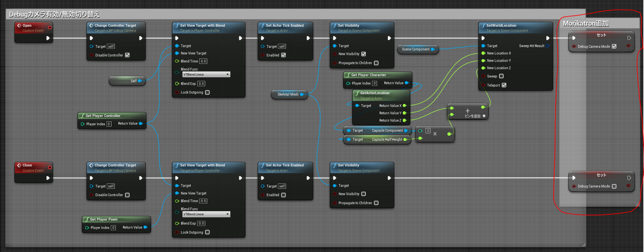Check Debug Camera Mode in the Close chain's set node
Image resolution: width=644 pixels, height=252 pixels.
[x=614, y=186]
